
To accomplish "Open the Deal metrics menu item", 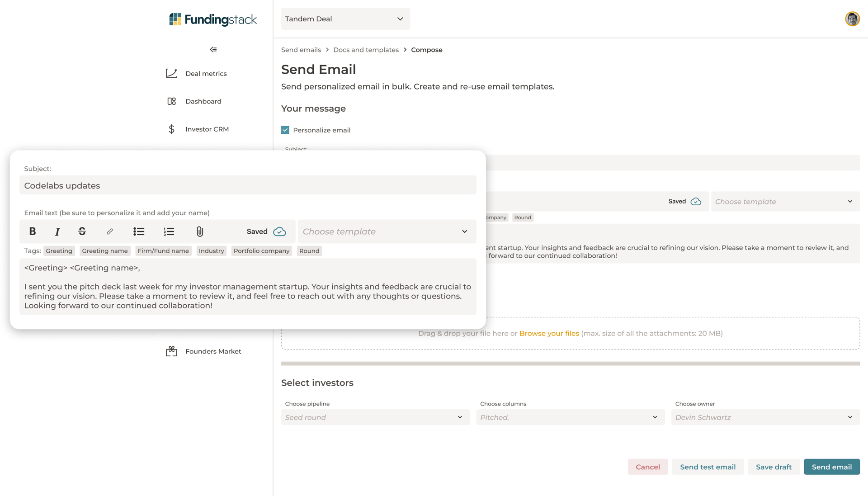I will tap(206, 73).
